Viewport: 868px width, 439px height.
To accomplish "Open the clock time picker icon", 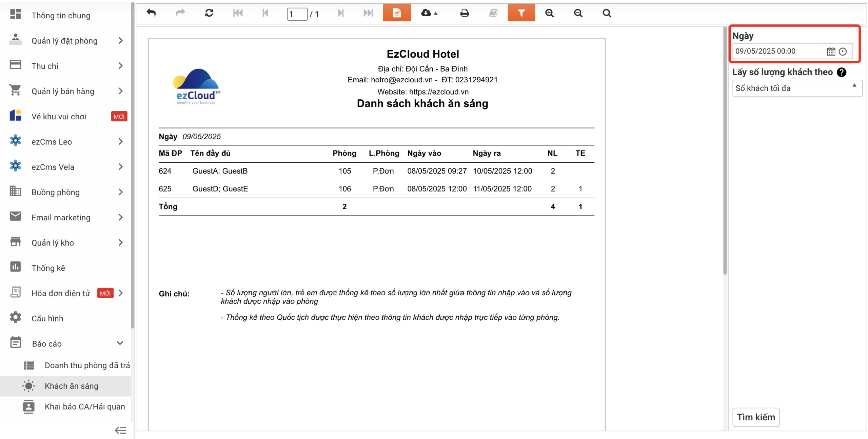I will (x=843, y=52).
